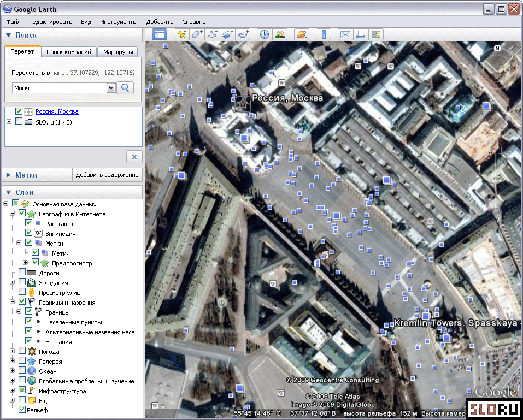Enable the Дороги layer checkbox
This screenshot has width=523, height=420.
[x=22, y=272]
